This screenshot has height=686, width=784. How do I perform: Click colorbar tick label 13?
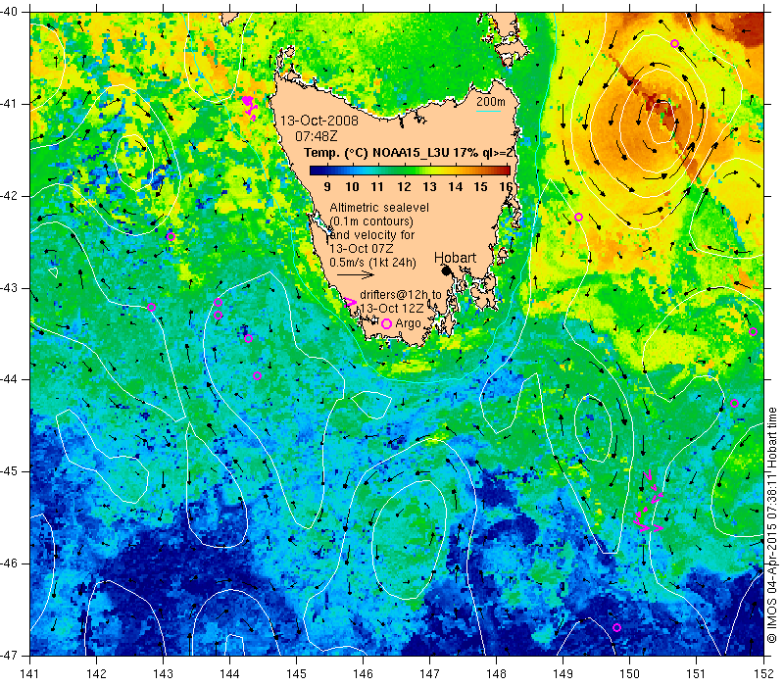(x=429, y=186)
